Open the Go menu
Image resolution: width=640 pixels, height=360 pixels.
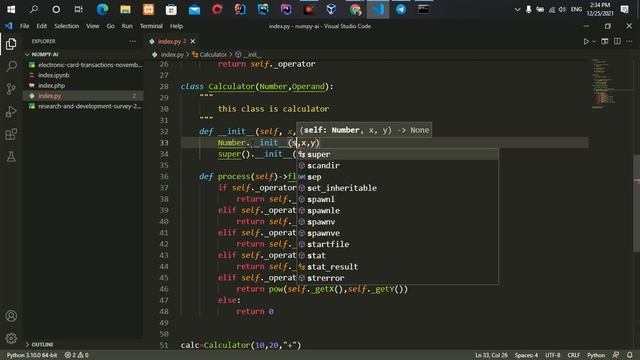click(111, 26)
